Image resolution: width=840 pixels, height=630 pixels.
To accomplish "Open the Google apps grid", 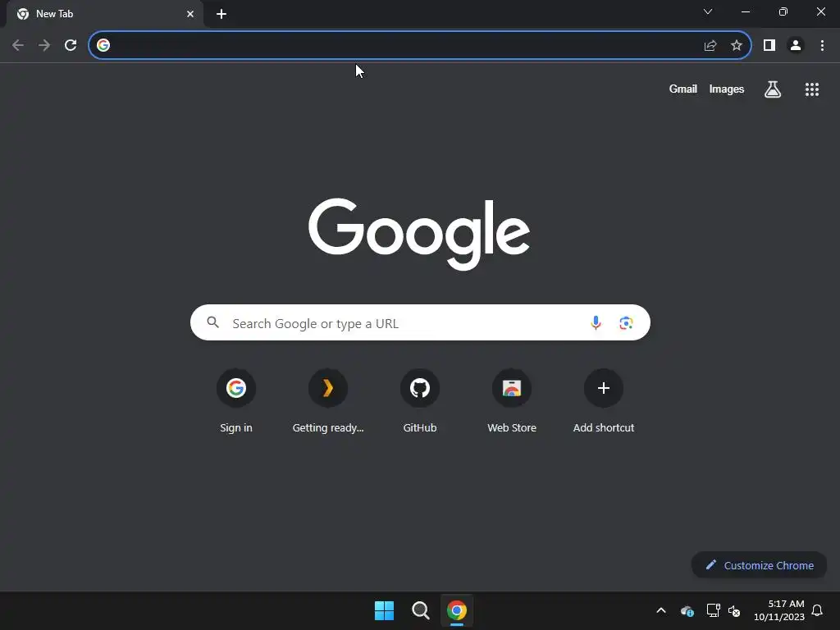I will (812, 89).
